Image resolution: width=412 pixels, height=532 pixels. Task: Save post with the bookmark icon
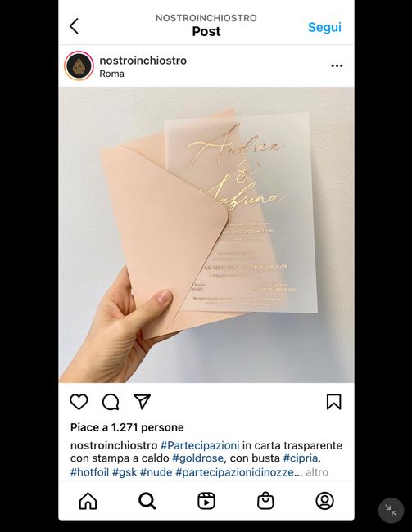click(x=333, y=402)
